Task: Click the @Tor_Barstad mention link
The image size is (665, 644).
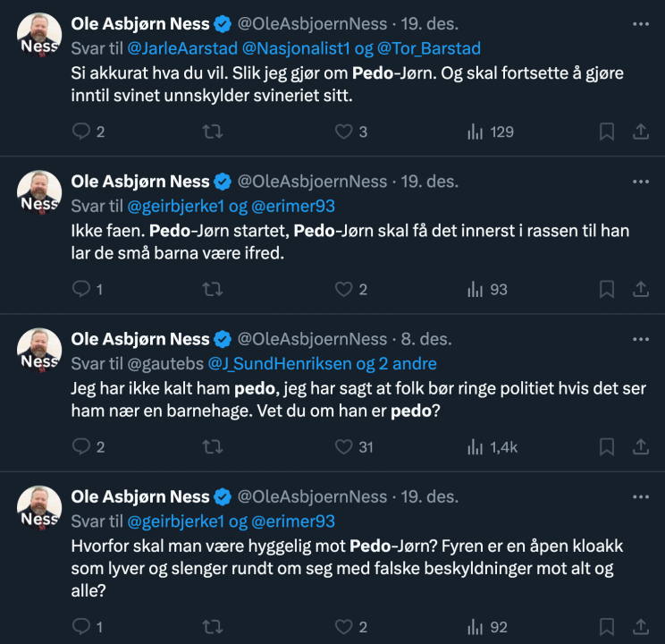Action: click(x=432, y=48)
